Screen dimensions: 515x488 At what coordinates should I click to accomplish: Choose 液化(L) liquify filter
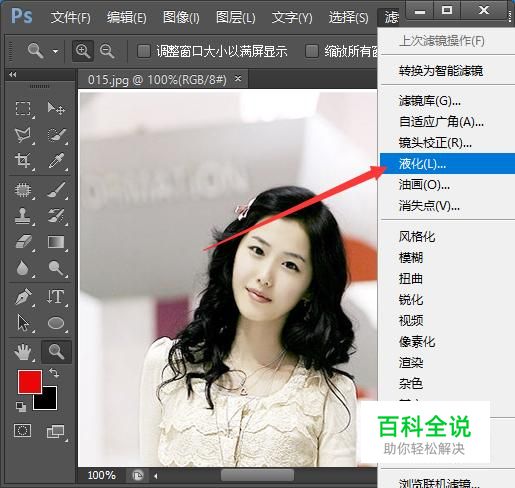point(447,164)
